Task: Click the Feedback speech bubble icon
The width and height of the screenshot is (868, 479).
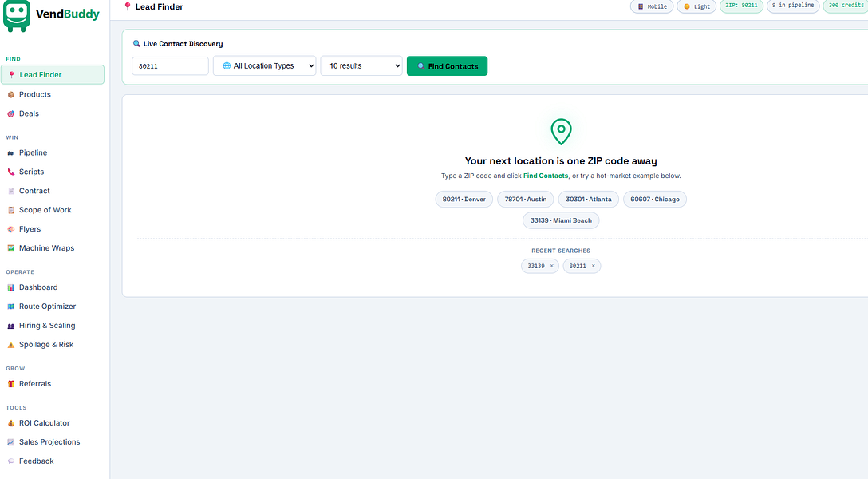Action: coord(11,461)
